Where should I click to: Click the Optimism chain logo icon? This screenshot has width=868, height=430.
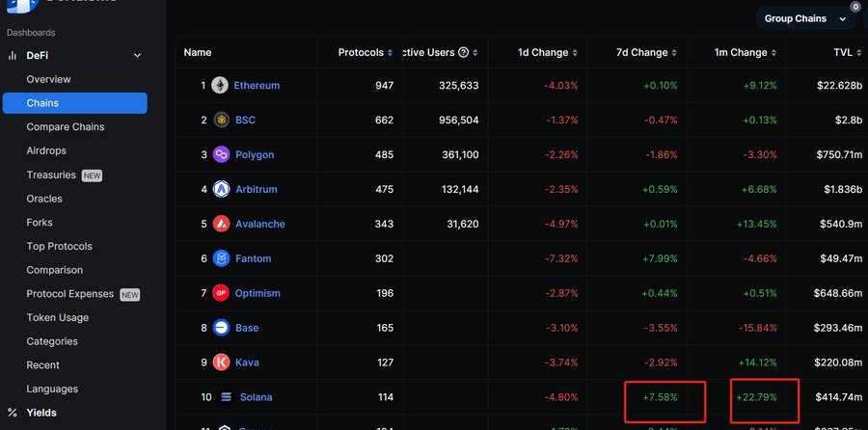[221, 294]
